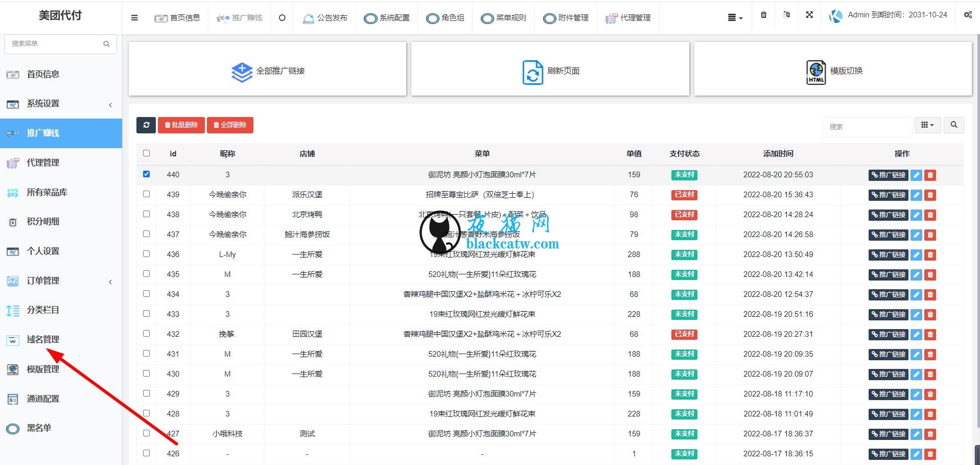Click 推广链接 button for row 433
Screen dimensions: 980x465
click(x=889, y=315)
